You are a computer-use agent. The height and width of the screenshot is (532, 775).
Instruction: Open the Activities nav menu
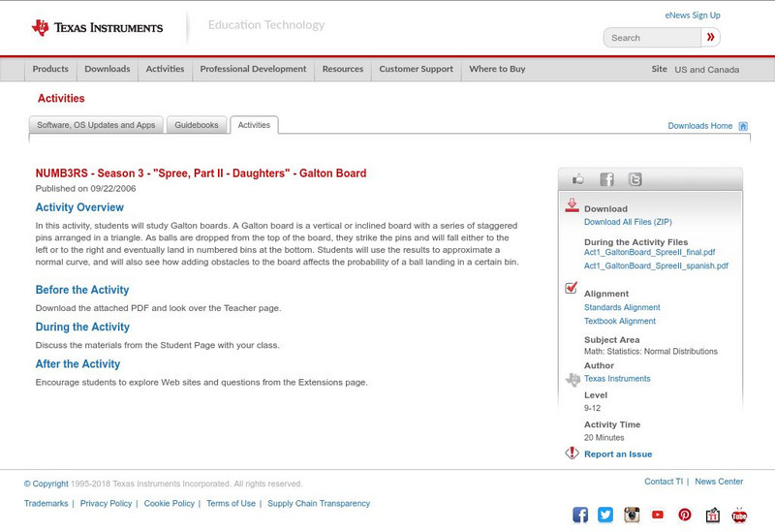[x=165, y=69]
